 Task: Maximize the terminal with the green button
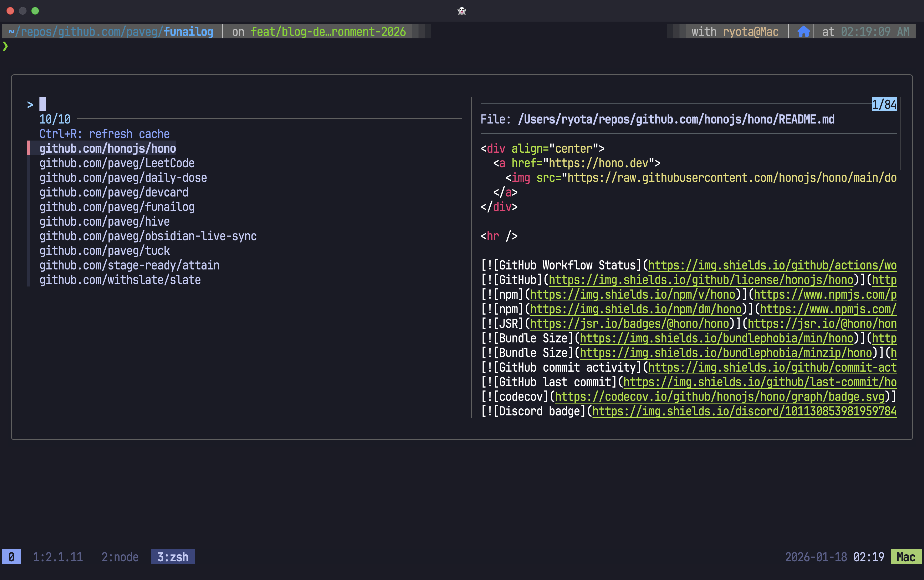[x=35, y=11]
